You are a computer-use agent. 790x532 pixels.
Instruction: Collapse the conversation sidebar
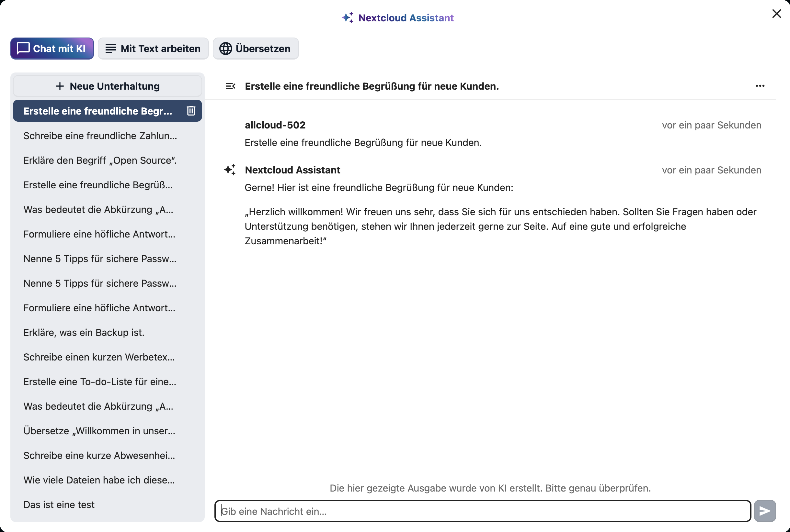[230, 86]
